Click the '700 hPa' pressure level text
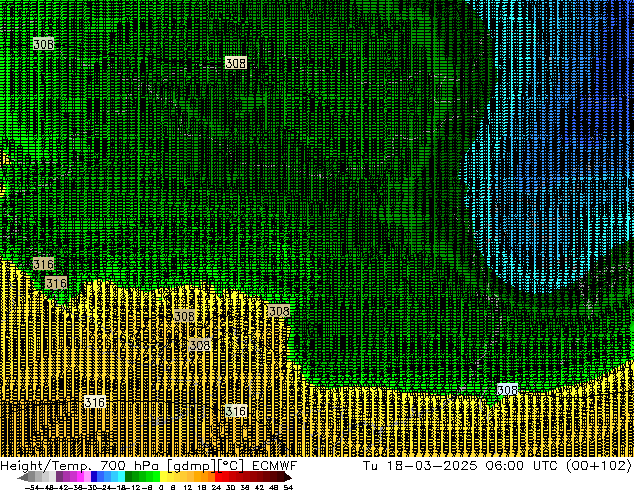Image resolution: width=634 pixels, height=490 pixels. click(x=129, y=465)
